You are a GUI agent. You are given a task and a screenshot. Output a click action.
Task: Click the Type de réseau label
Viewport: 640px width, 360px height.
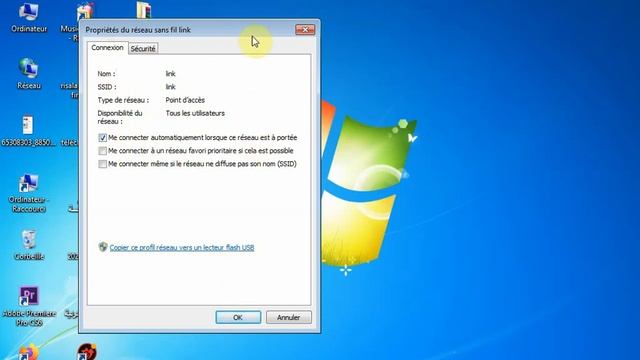(x=123, y=100)
